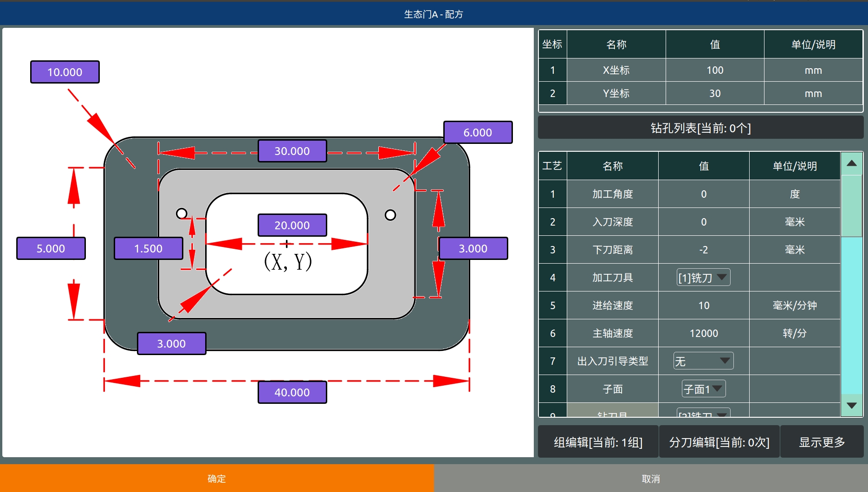Select the 主轴速度 value 12000 cell

(703, 333)
